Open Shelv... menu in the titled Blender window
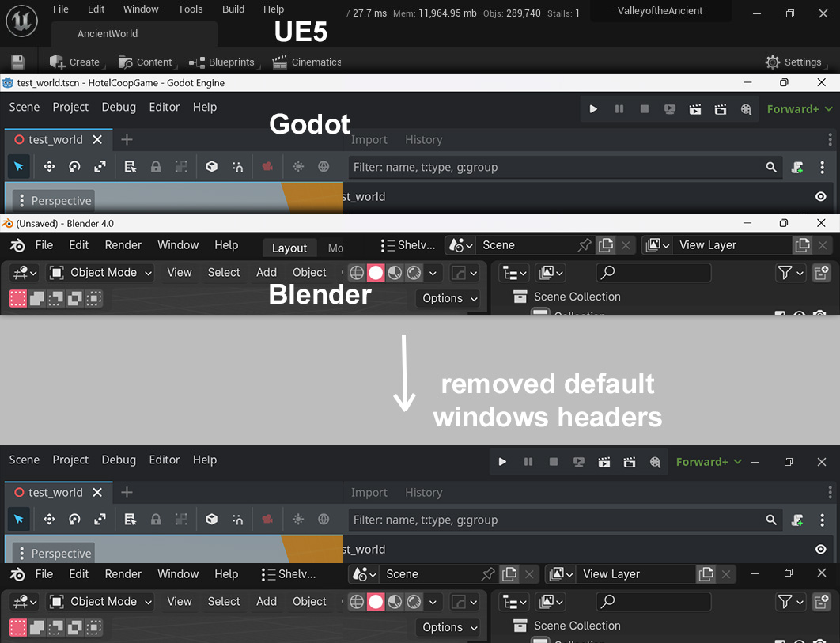 407,245
